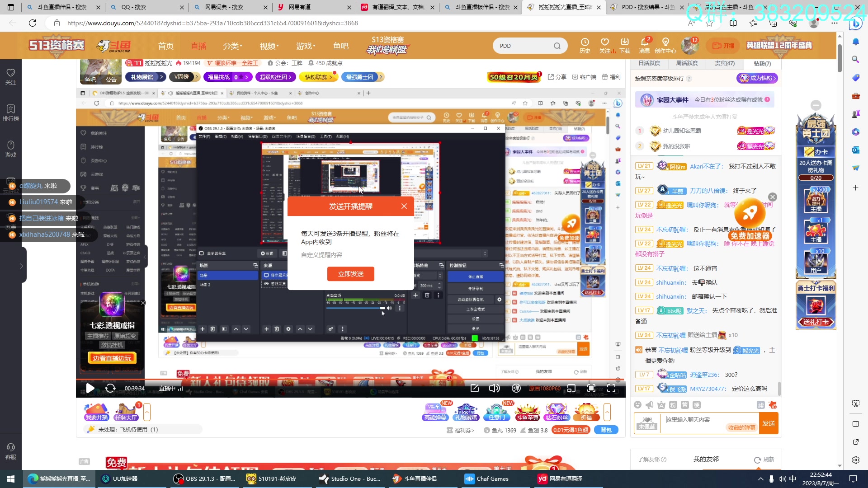Click 成为钻粉 button
Image resolution: width=868 pixels, height=488 pixels.
point(757,78)
